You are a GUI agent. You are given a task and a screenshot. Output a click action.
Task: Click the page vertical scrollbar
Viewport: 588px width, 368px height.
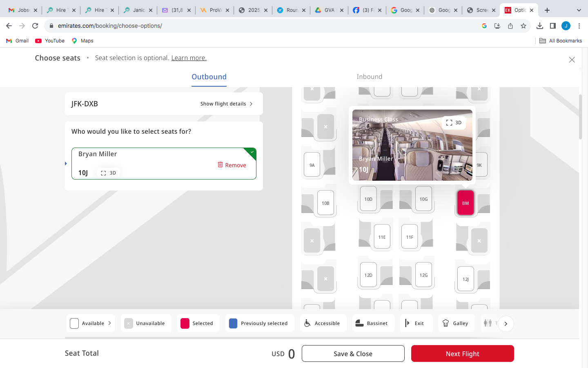(x=581, y=117)
